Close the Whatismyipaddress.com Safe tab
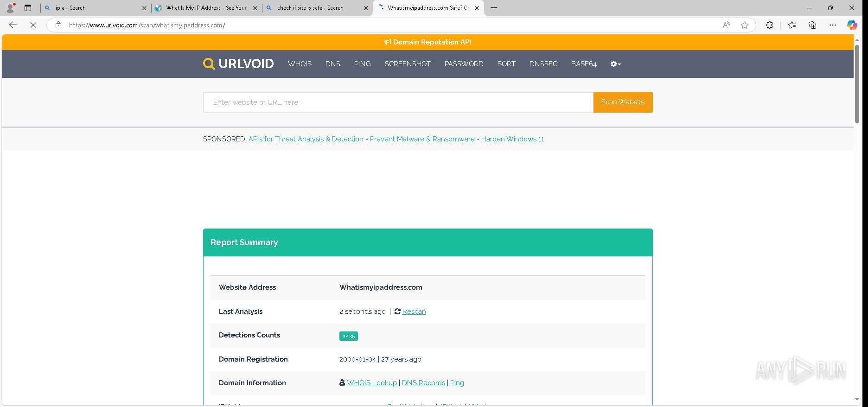This screenshot has height=407, width=868. pyautogui.click(x=477, y=8)
